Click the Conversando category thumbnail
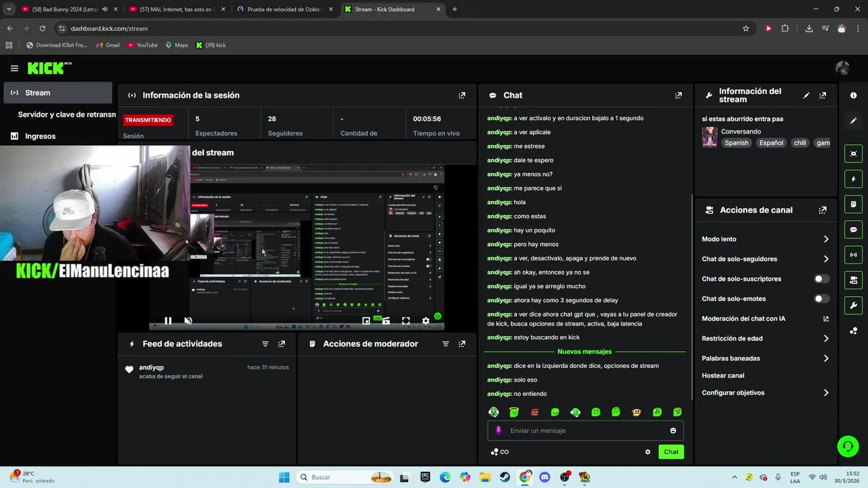This screenshot has width=868, height=488. 709,137
